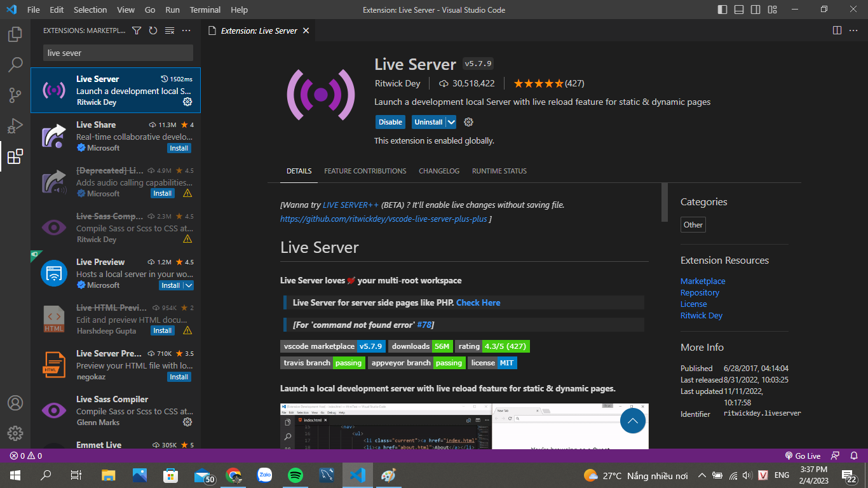Open the Explorer view in the activity bar

[15, 34]
